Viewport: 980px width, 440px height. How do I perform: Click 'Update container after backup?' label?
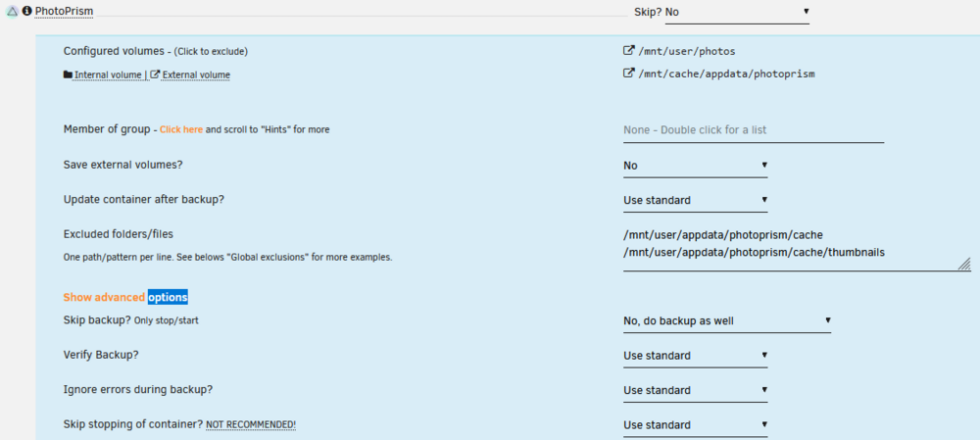(144, 199)
